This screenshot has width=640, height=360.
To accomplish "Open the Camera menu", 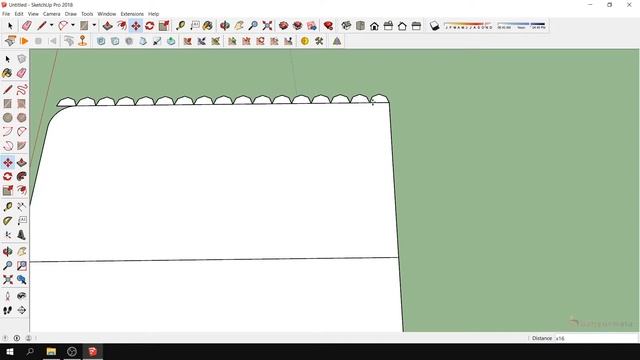I will coord(51,14).
